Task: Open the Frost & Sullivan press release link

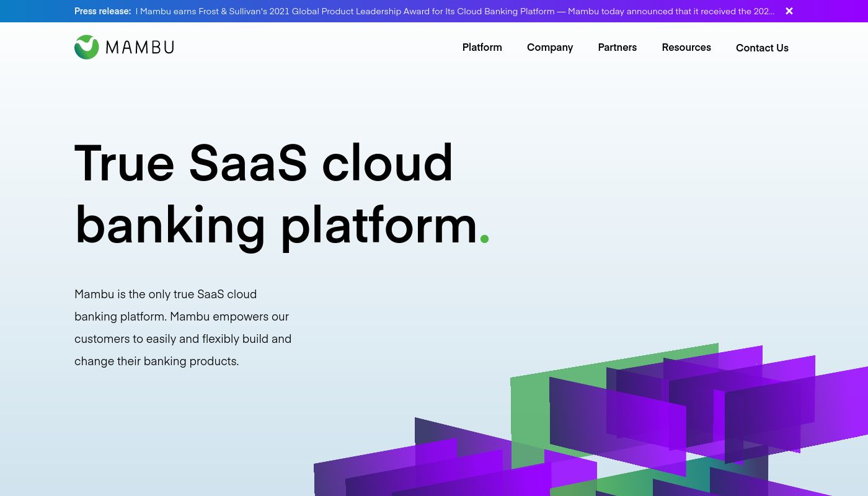Action: click(455, 11)
